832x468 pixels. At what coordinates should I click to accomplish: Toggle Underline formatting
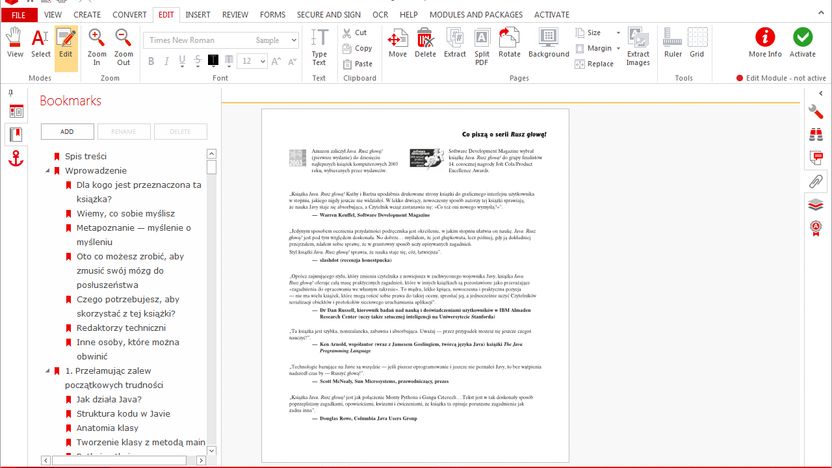point(182,61)
